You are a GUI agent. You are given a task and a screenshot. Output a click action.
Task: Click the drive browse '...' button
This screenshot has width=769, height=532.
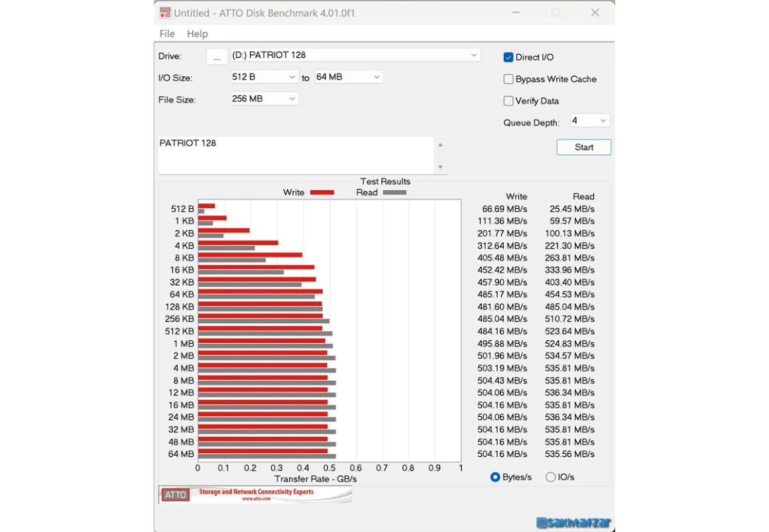pos(217,56)
